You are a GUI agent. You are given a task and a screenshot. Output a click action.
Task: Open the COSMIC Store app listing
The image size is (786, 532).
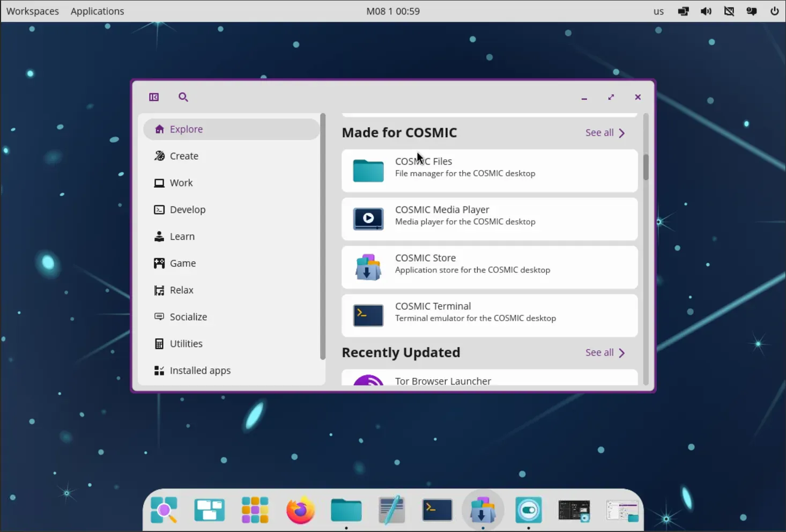point(489,267)
